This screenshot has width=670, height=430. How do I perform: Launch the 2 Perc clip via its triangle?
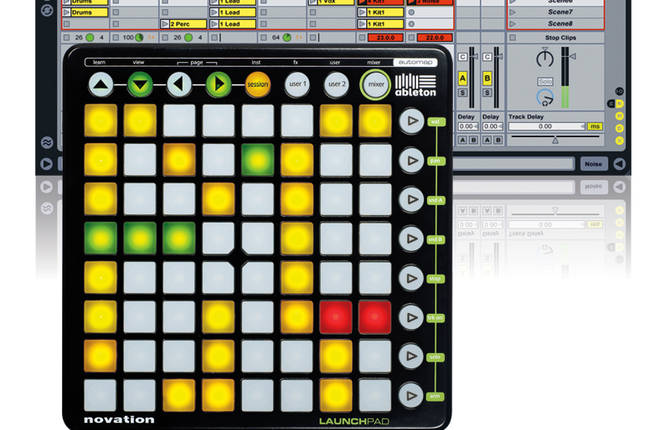coord(165,24)
